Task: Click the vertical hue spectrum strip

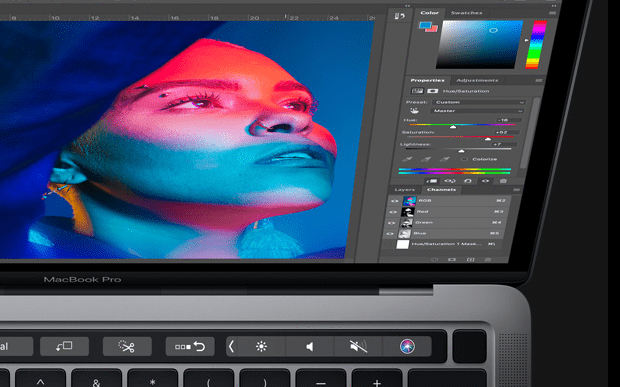Action: pos(537,45)
